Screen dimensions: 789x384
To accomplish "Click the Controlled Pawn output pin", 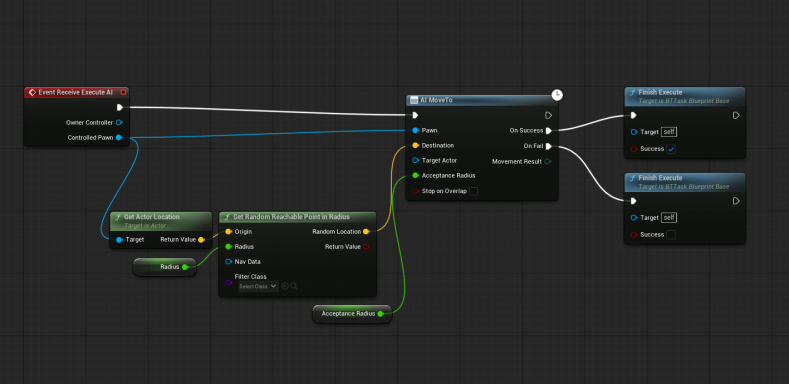I will coord(119,137).
